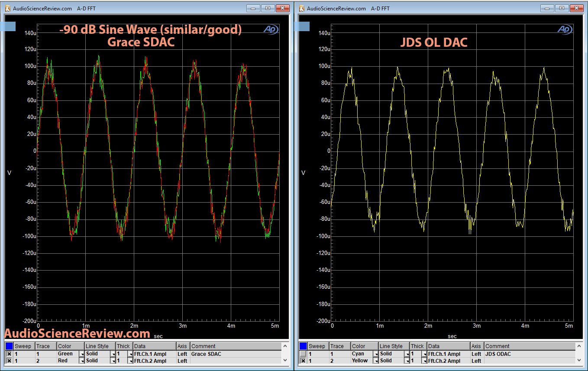
Task: Open system menu icon of Grace SDAC window
Action: pyautogui.click(x=7, y=8)
